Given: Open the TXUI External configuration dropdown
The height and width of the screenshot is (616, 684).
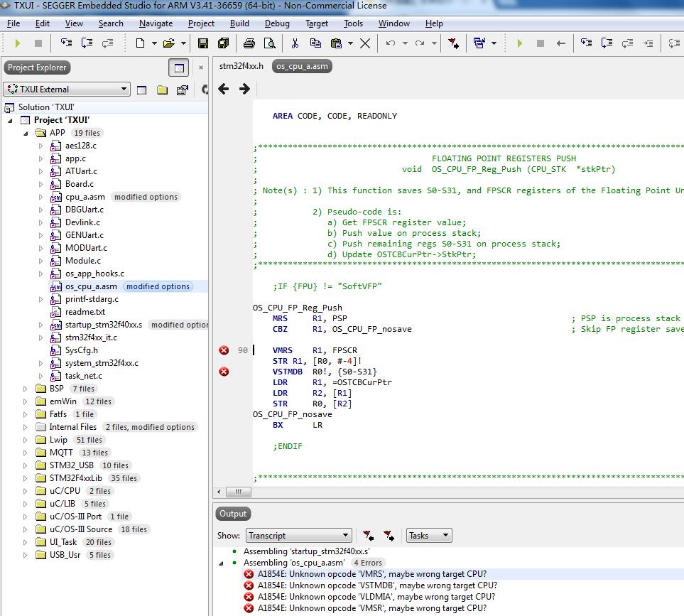Looking at the screenshot, I should click(67, 89).
